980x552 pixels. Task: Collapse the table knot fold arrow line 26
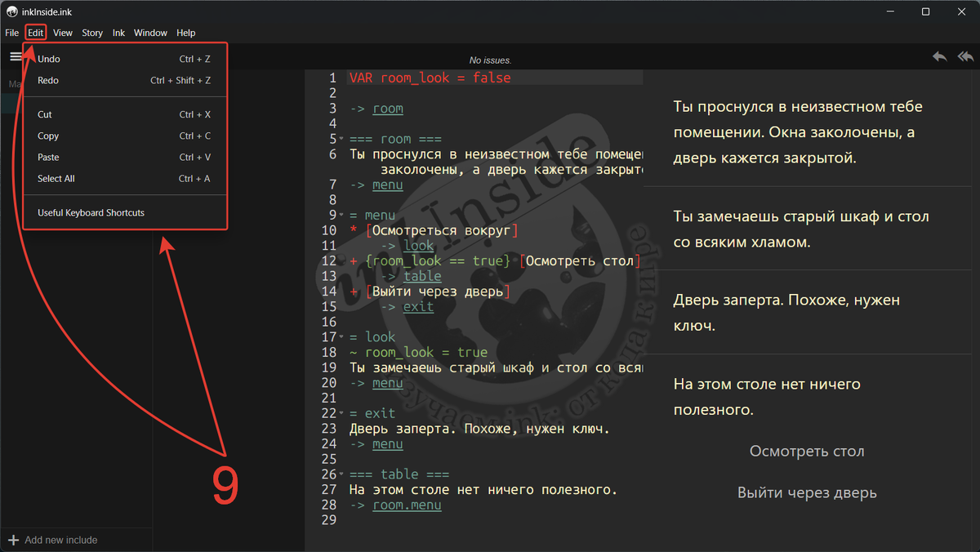coord(343,474)
